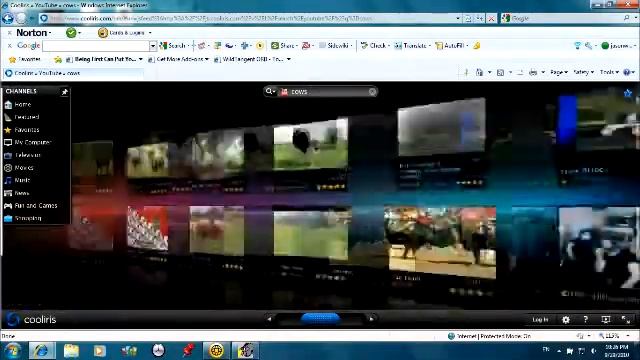Open Internet Explorer from the taskbar
Viewport: 640px width, 360px height.
[42, 351]
